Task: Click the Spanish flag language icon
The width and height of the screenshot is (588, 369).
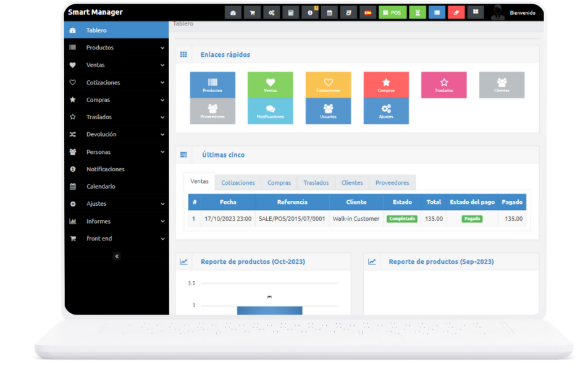Action: click(368, 12)
